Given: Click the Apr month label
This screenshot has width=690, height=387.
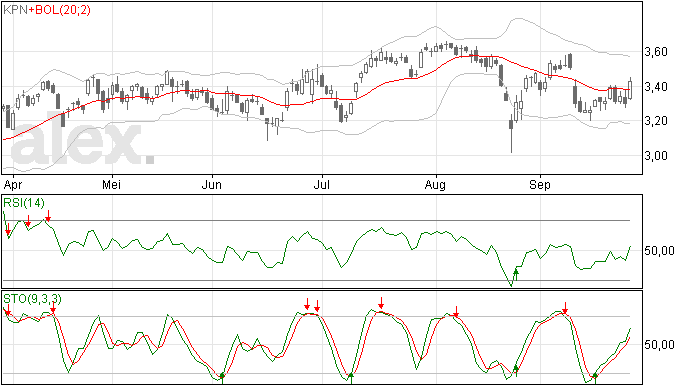Looking at the screenshot, I should pyautogui.click(x=13, y=185).
